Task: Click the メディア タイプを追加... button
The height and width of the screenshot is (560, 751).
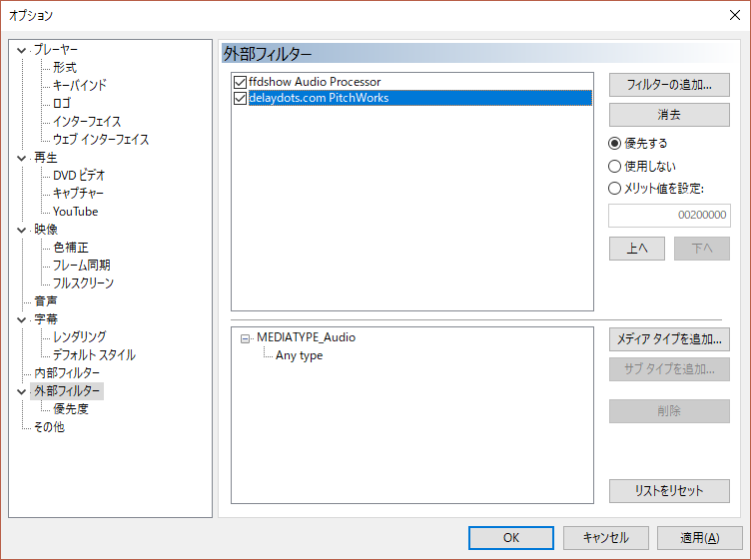Action: pos(669,339)
